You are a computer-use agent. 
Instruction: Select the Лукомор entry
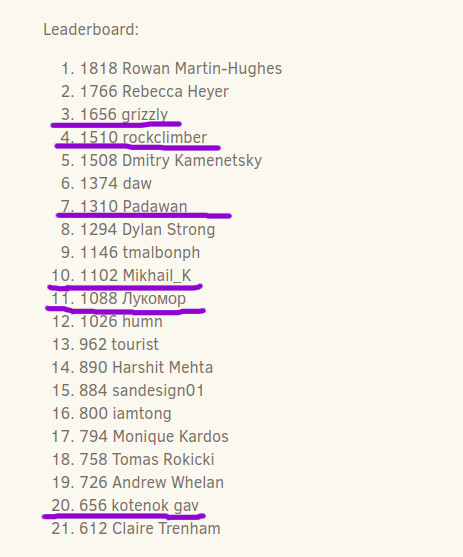coord(119,298)
